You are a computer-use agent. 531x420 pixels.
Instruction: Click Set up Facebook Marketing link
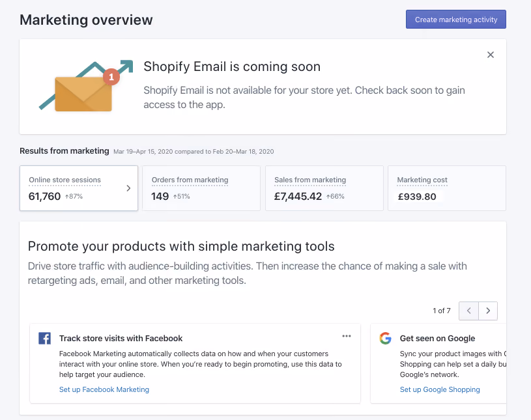click(104, 389)
